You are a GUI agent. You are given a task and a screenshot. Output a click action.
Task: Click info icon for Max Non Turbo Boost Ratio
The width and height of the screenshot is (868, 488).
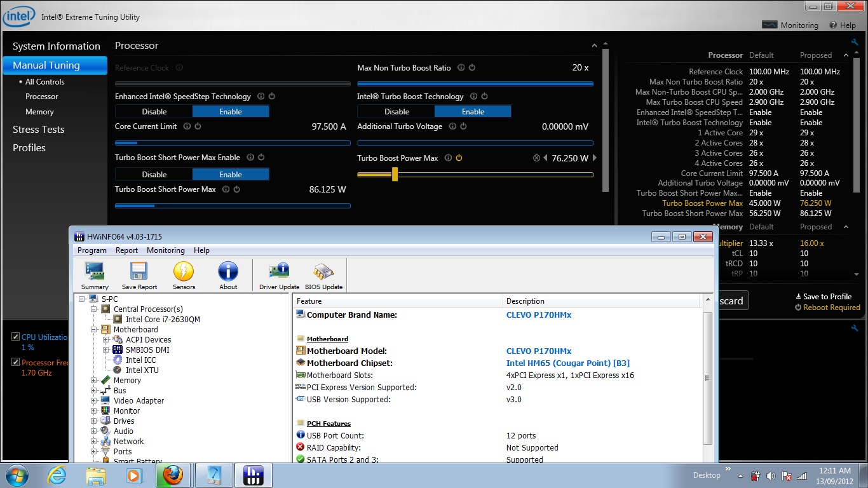(x=461, y=68)
